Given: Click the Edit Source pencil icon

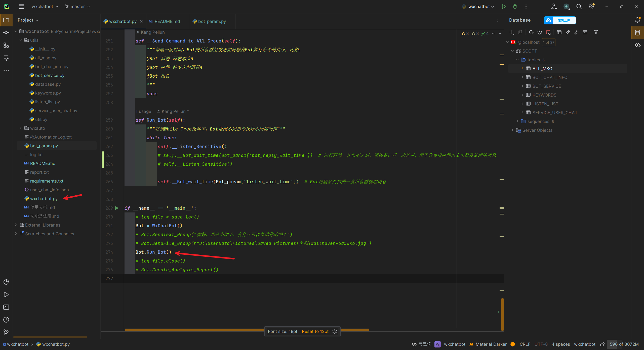Looking at the screenshot, I should [x=568, y=32].
